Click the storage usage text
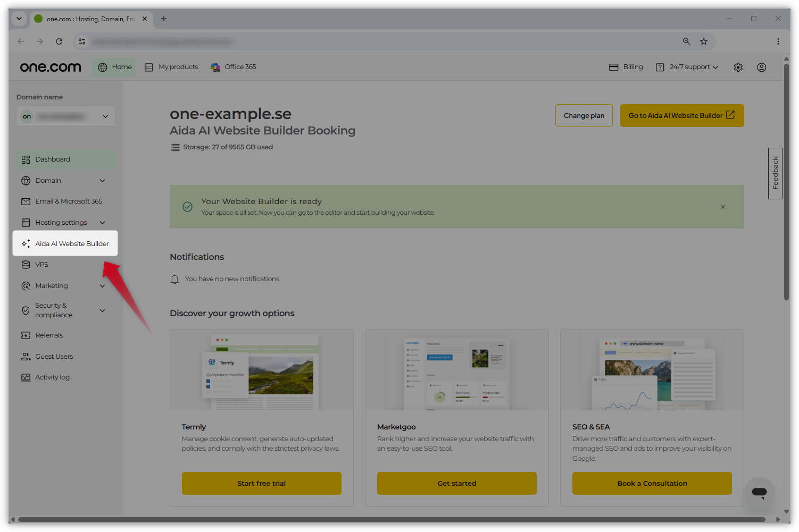 228,147
